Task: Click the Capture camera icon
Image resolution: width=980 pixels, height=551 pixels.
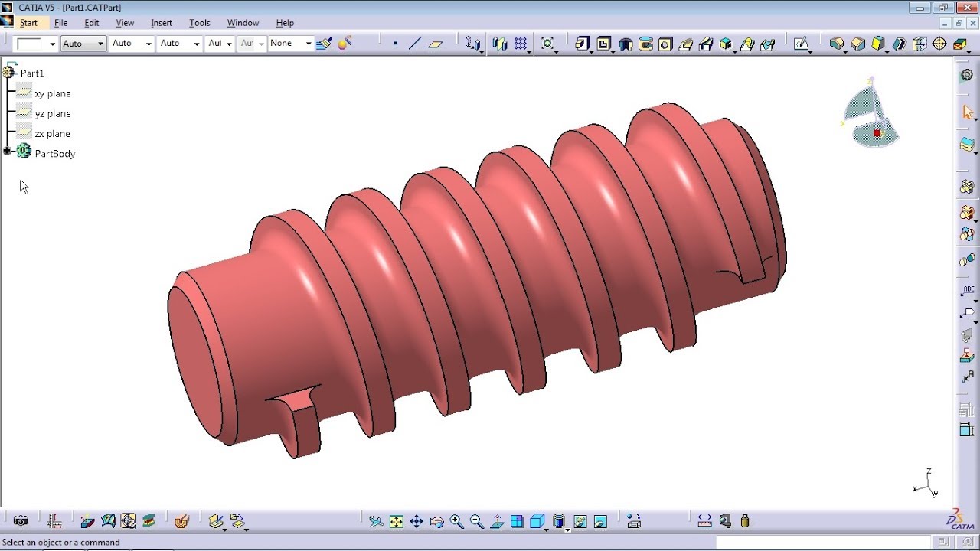Action: (x=21, y=521)
